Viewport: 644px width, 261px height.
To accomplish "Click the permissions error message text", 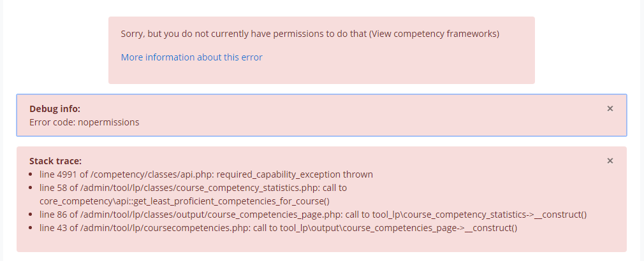I will tap(310, 34).
